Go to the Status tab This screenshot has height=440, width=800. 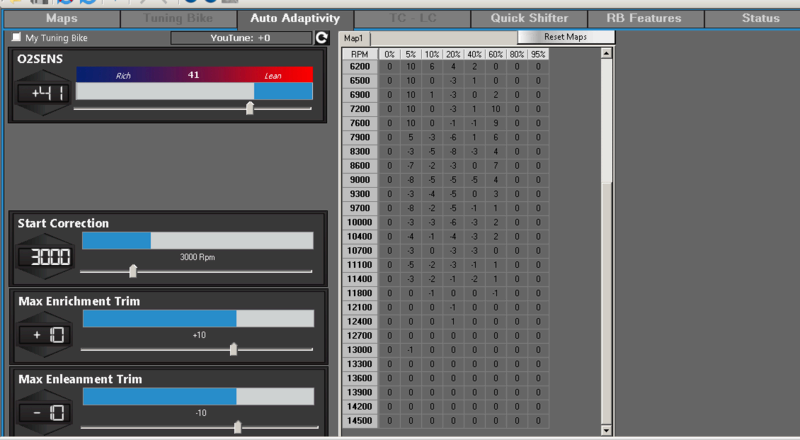tap(760, 18)
